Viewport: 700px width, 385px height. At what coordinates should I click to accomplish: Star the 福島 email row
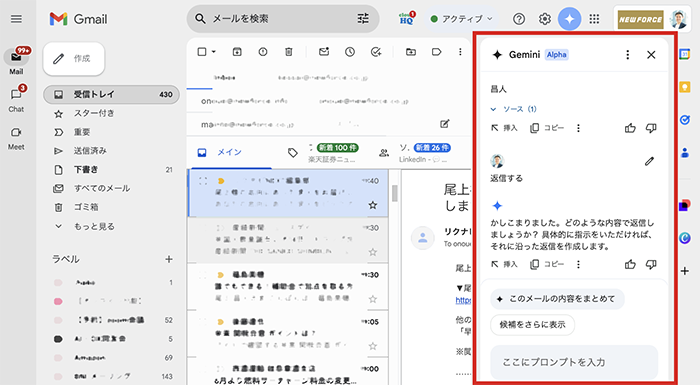pos(373,299)
